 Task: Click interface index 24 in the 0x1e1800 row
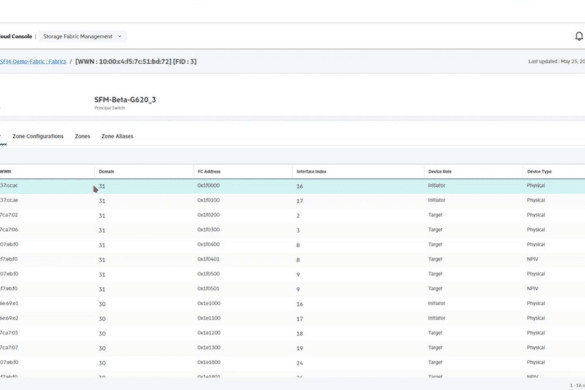pyautogui.click(x=300, y=363)
